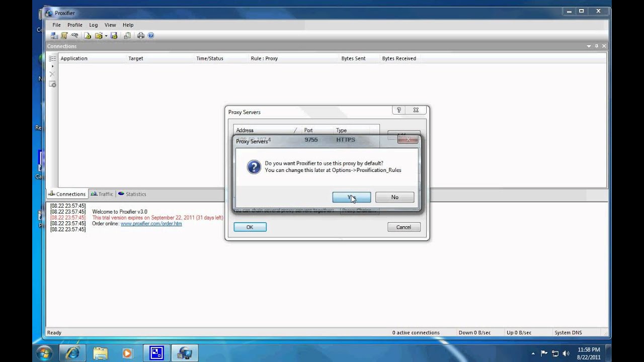This screenshot has width=644, height=362.
Task: Open the www.proxifier.com/order.htm link
Action: [x=151, y=224]
